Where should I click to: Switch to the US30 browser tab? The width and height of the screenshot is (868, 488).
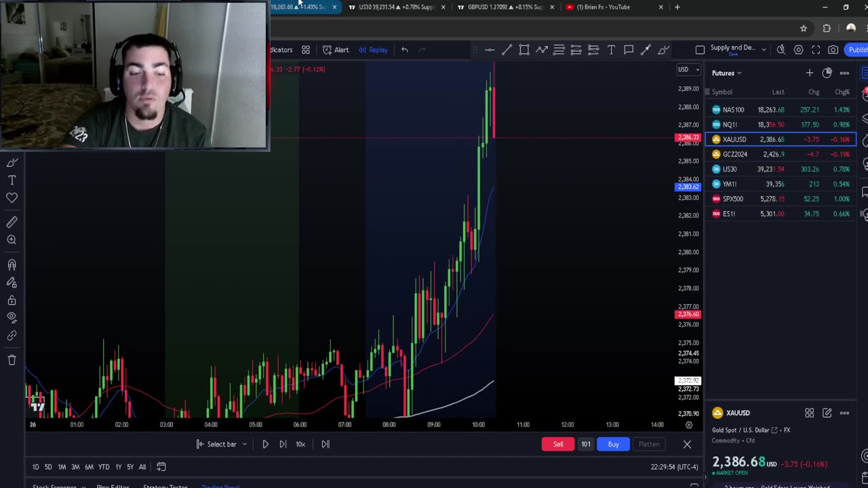pyautogui.click(x=396, y=7)
